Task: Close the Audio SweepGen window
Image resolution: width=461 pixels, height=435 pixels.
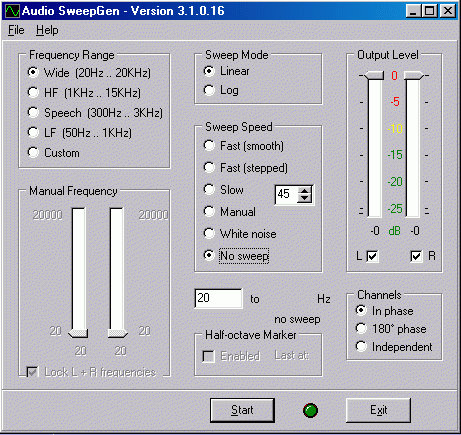Action: tap(448, 11)
